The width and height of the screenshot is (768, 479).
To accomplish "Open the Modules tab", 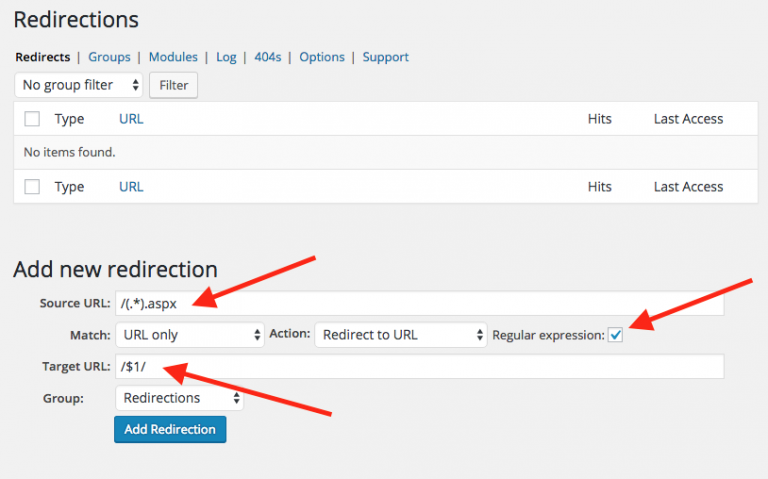I will (x=174, y=57).
